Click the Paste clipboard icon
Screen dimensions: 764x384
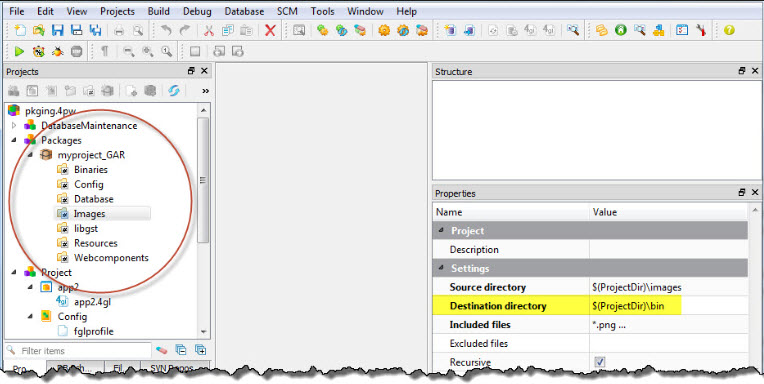pos(247,31)
